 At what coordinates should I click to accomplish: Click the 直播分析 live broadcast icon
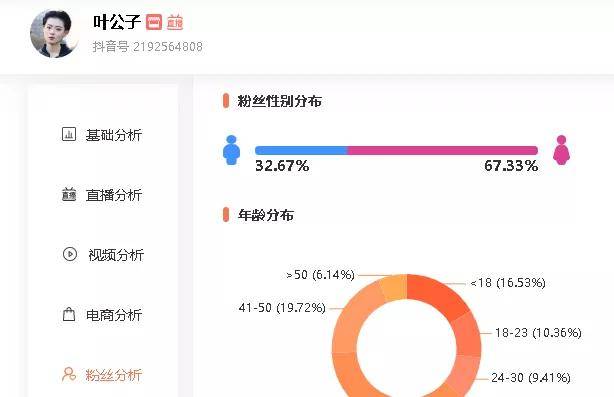pyautogui.click(x=69, y=194)
